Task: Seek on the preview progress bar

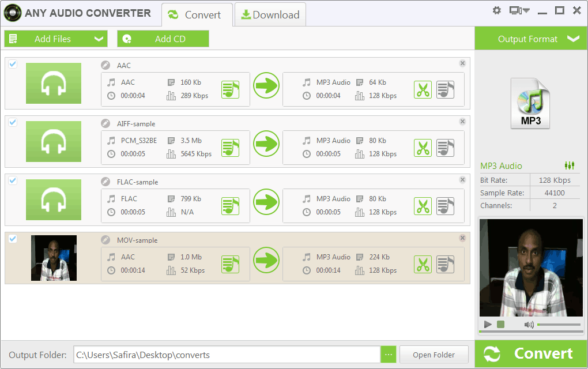Action: coord(531,332)
